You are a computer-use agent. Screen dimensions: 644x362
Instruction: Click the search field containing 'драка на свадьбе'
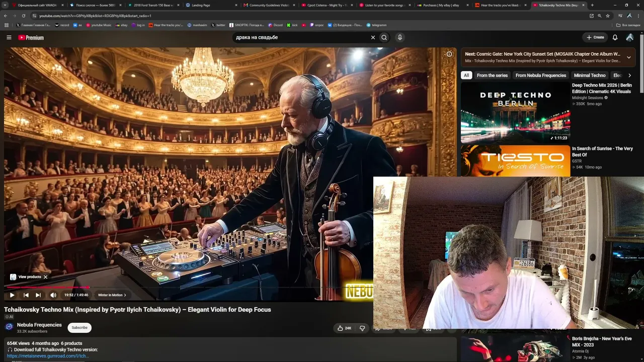[301, 37]
